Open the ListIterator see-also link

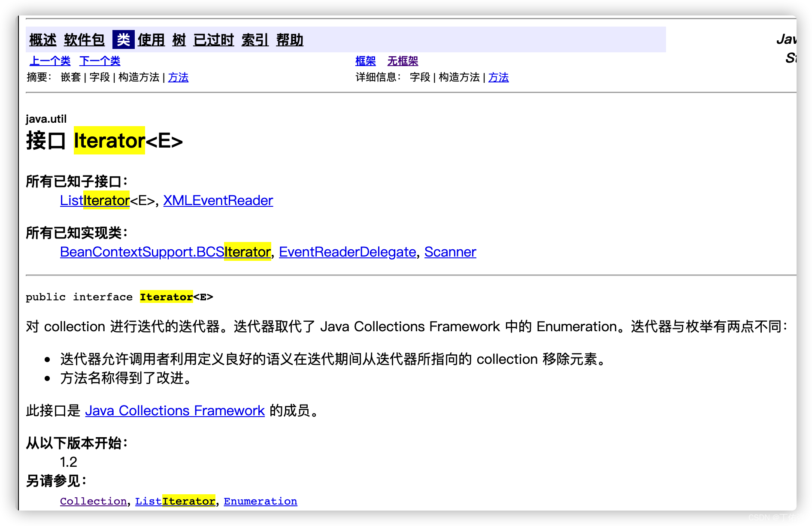coord(175,501)
